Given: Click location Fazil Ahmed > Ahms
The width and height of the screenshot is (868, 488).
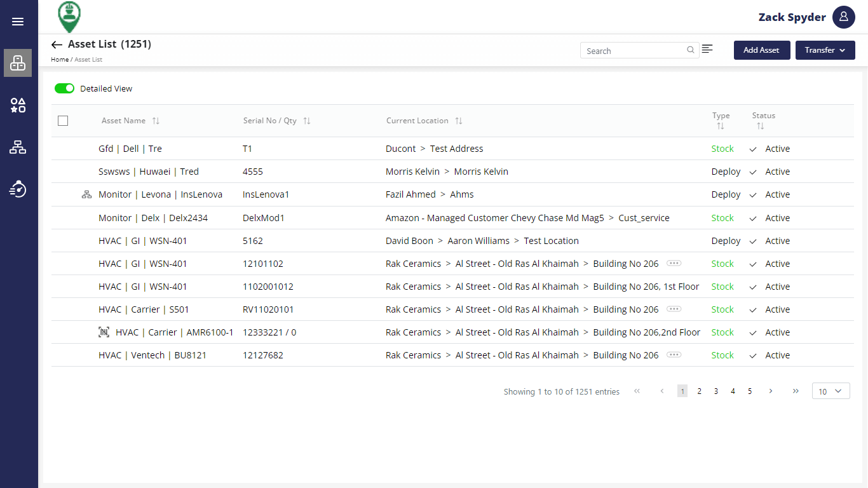Looking at the screenshot, I should [x=430, y=194].
